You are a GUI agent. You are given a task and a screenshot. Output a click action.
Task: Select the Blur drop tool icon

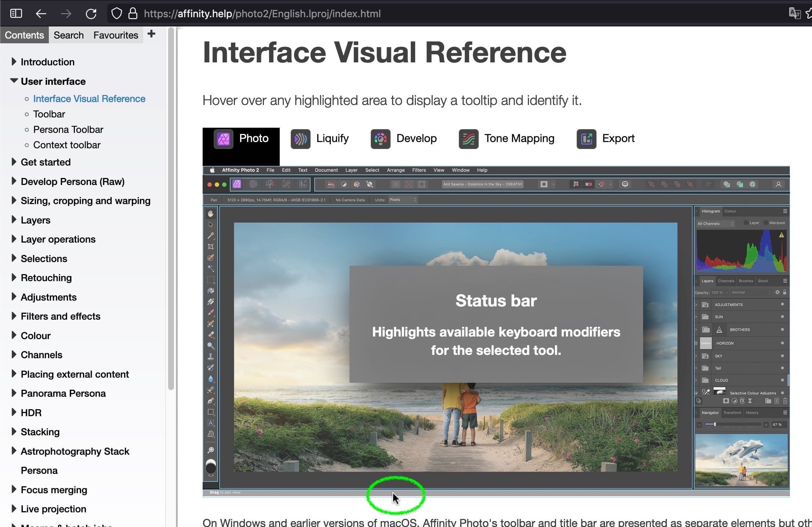click(x=211, y=379)
